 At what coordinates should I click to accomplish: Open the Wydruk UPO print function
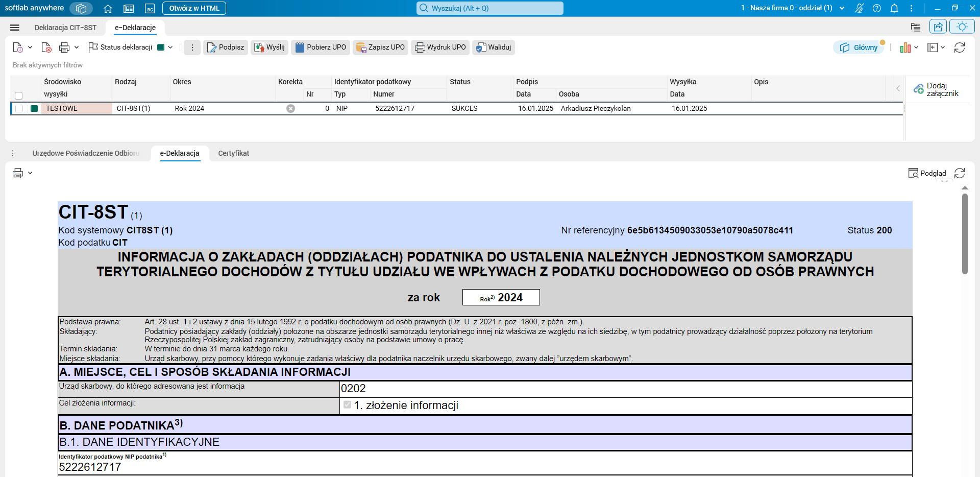pyautogui.click(x=440, y=47)
